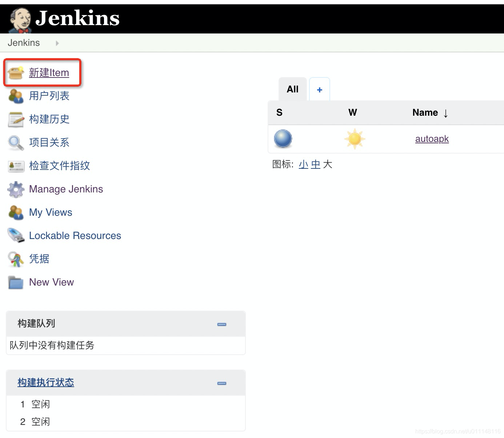This screenshot has height=438, width=504.
Task: Click the blue status ball for autoapk
Action: [283, 139]
